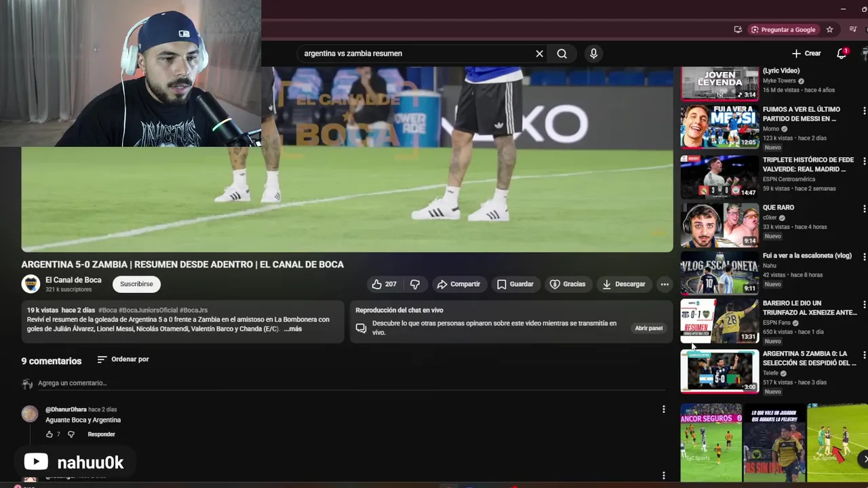Click the live chat replay icon

click(x=361, y=328)
